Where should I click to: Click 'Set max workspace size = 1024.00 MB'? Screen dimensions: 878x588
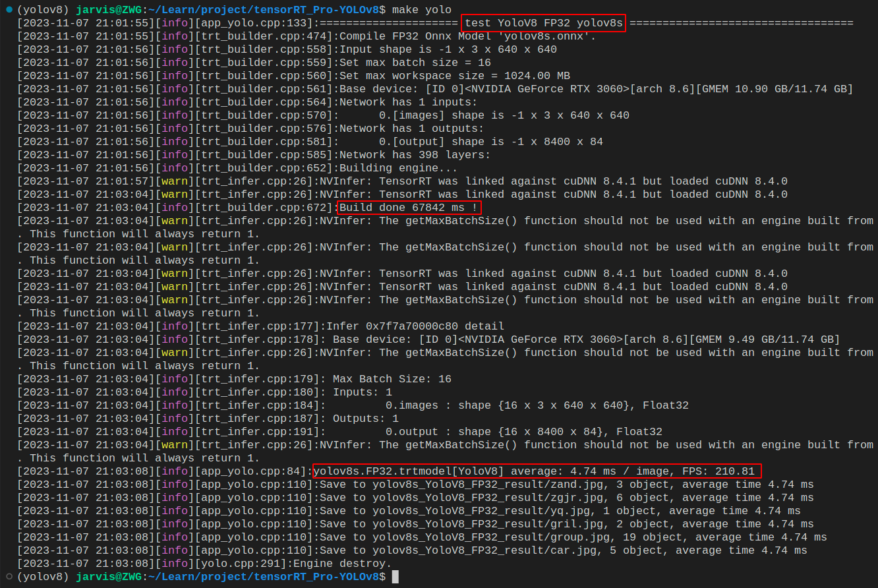(x=455, y=76)
